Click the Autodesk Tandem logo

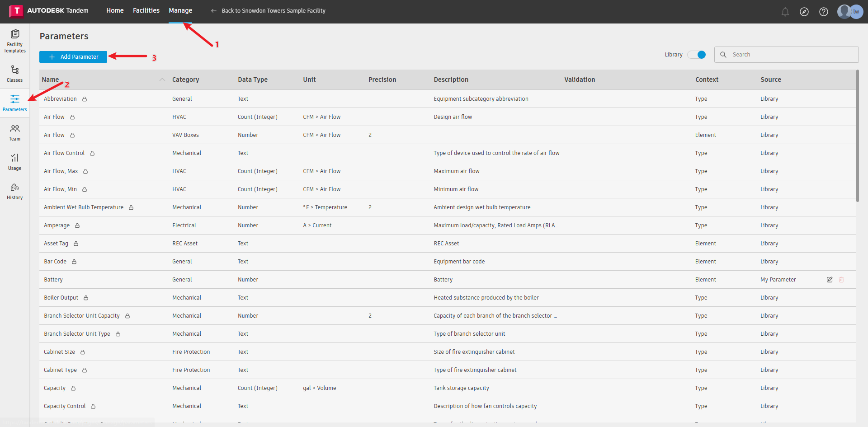tap(49, 11)
